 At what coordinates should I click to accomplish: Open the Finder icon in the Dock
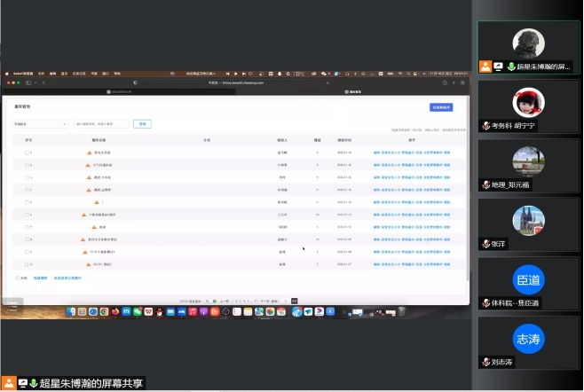coord(69,311)
